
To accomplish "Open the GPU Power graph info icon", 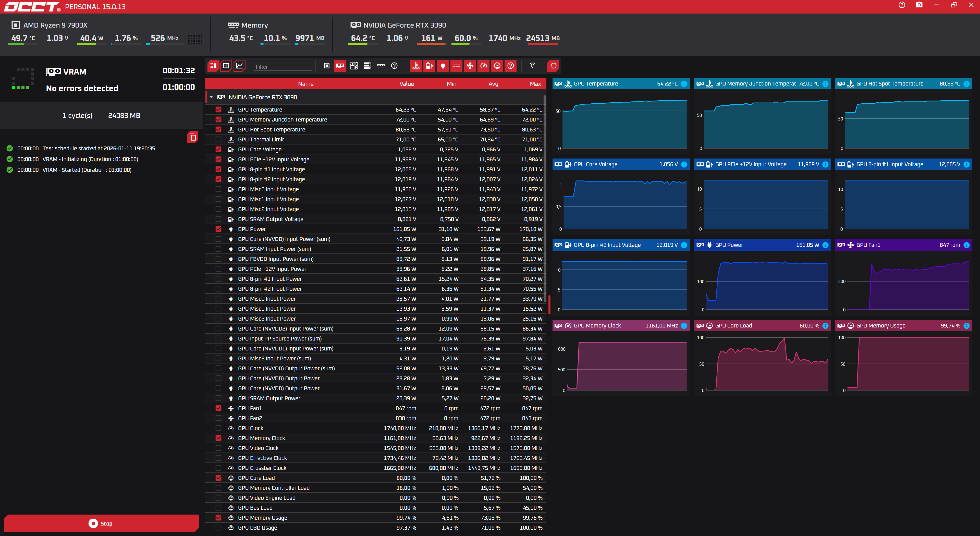I will pyautogui.click(x=825, y=245).
